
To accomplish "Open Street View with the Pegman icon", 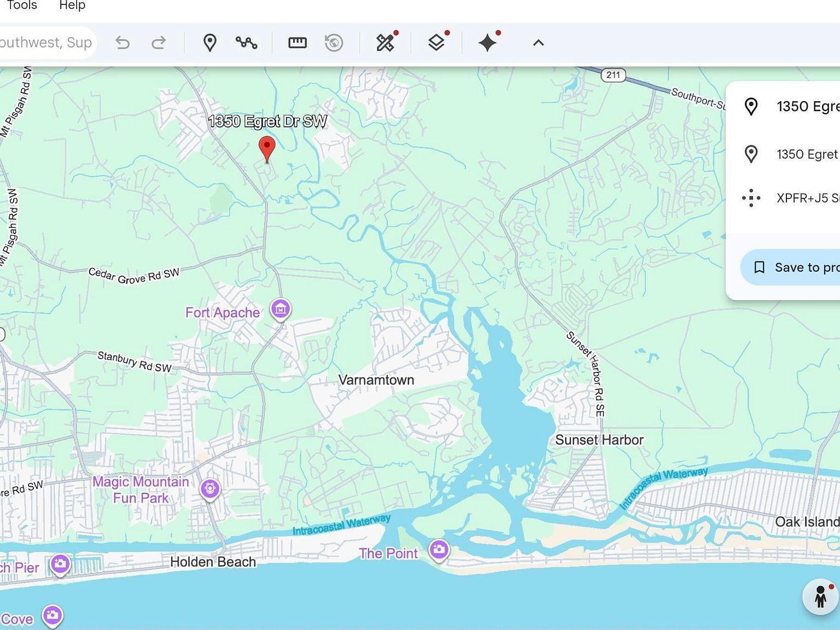I will point(820,597).
